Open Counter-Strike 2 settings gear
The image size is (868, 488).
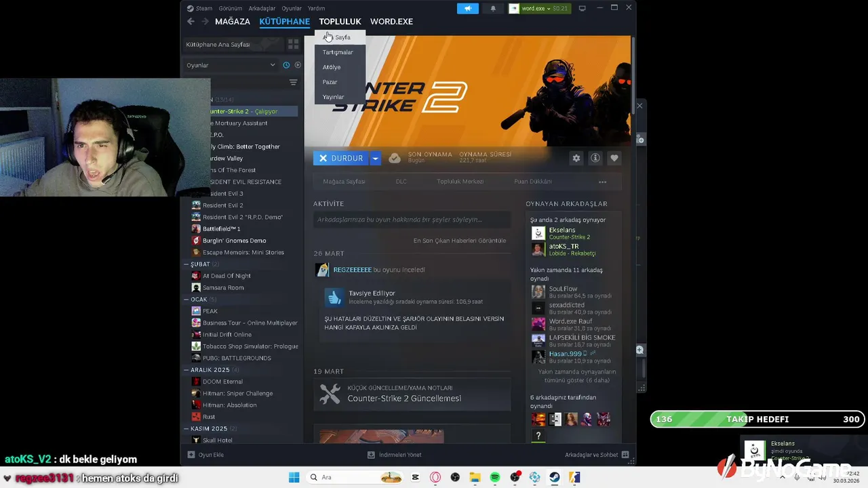point(576,158)
